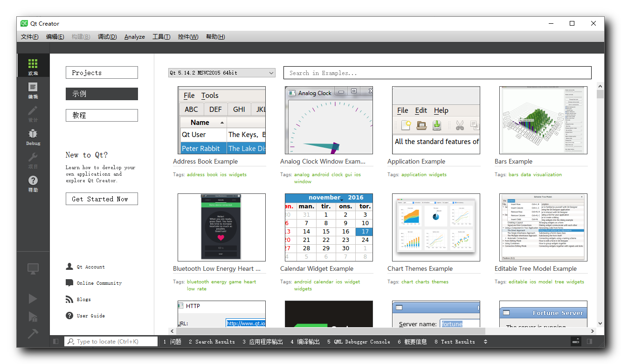Screen dimensions: 621x364
Task: Select the 示例 examples button
Action: click(102, 94)
